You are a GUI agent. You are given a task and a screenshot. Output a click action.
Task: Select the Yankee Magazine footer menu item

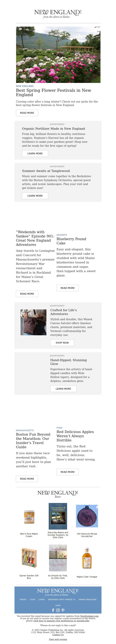point(87,600)
